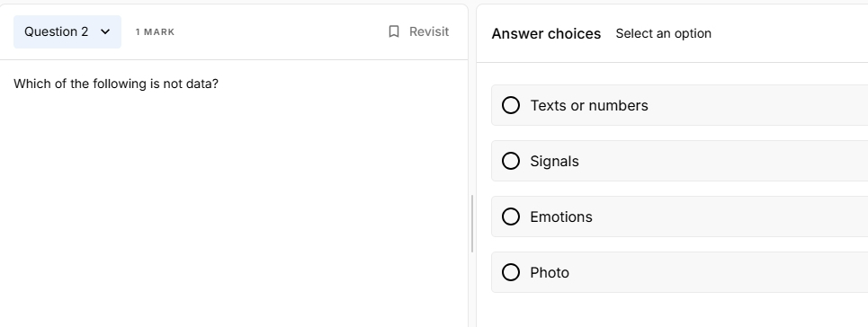
Task: Choose the Signals radio button
Action: [x=510, y=161]
